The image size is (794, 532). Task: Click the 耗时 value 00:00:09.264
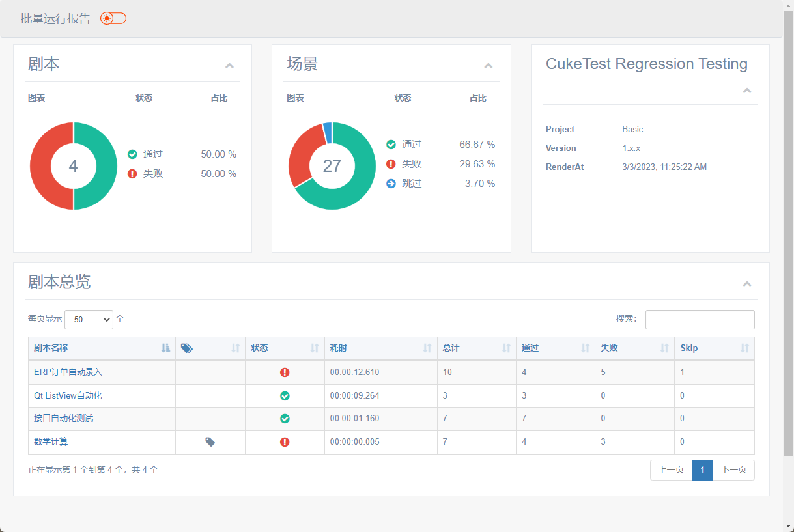(x=354, y=395)
